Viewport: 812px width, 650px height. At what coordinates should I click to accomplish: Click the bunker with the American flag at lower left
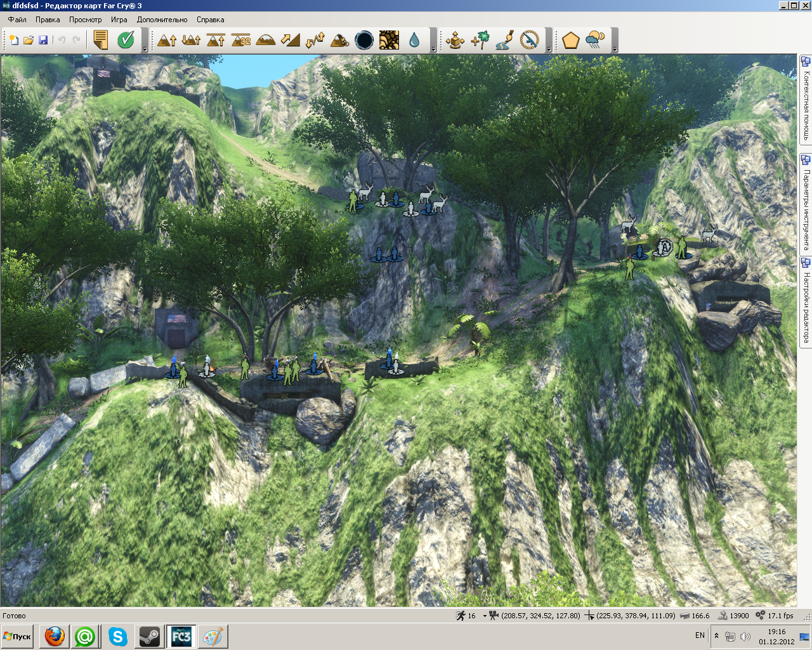177,328
